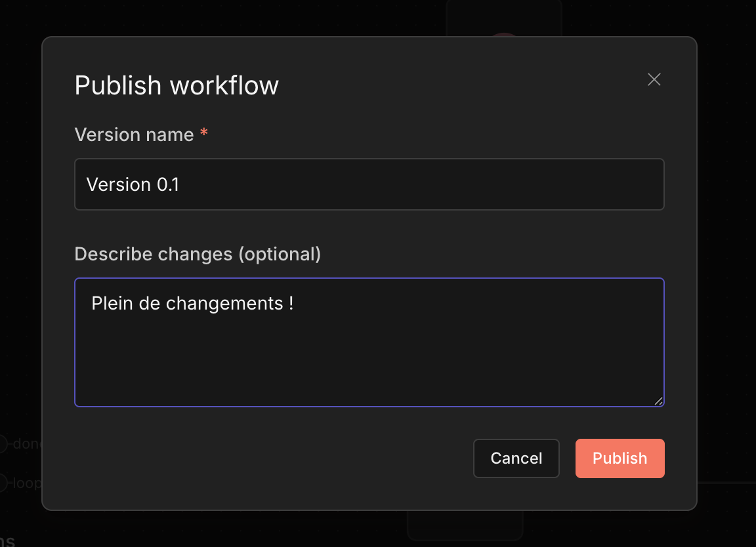
Task: Click the node card above the dialog
Action: click(x=503, y=16)
